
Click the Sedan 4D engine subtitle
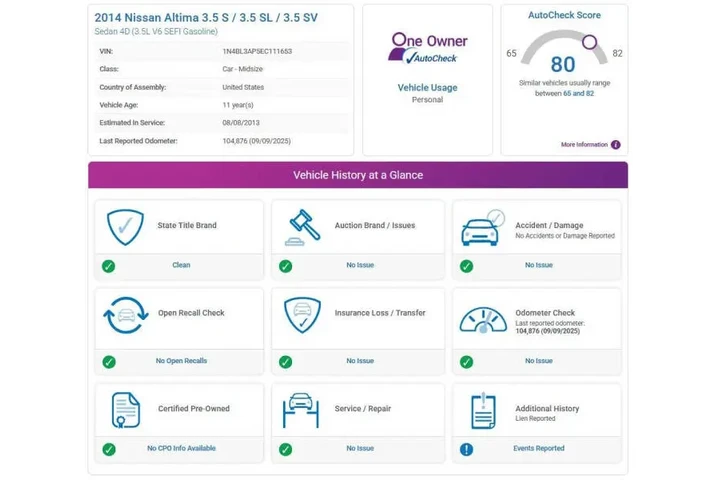click(x=156, y=31)
